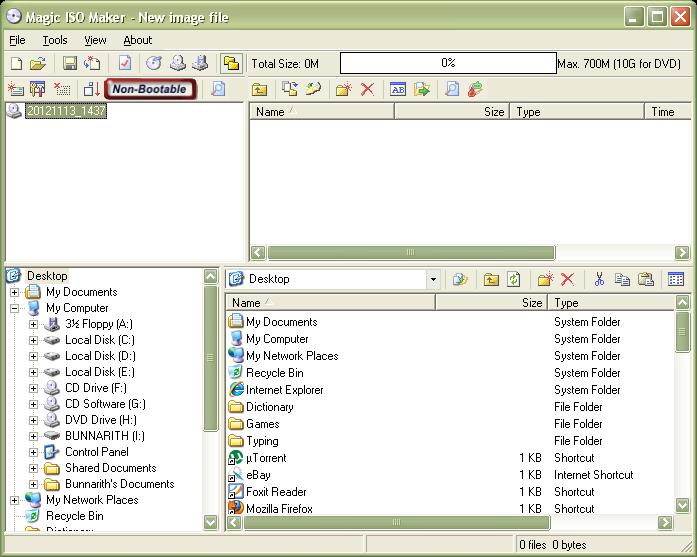Click the make ISO from CD-ROM icon
The height and width of the screenshot is (557, 697).
178,64
